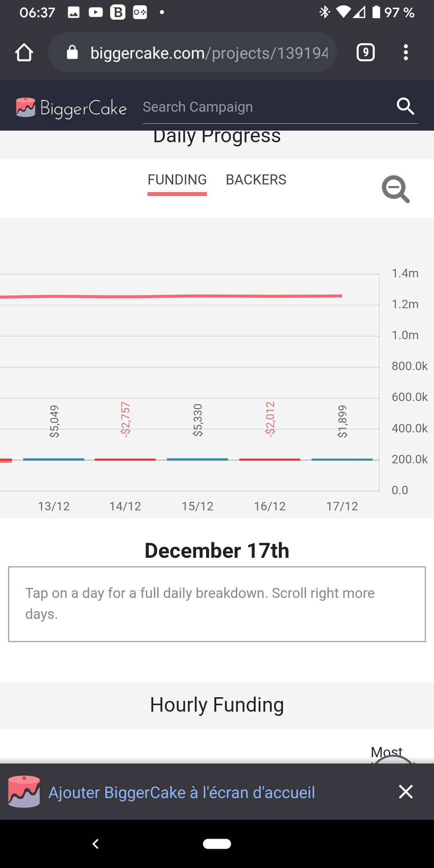Select the 13/12 bar showing $5,049

(54, 459)
